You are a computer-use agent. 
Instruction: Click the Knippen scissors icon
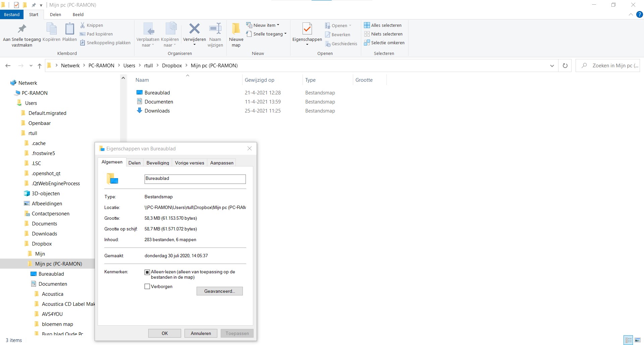tap(83, 25)
